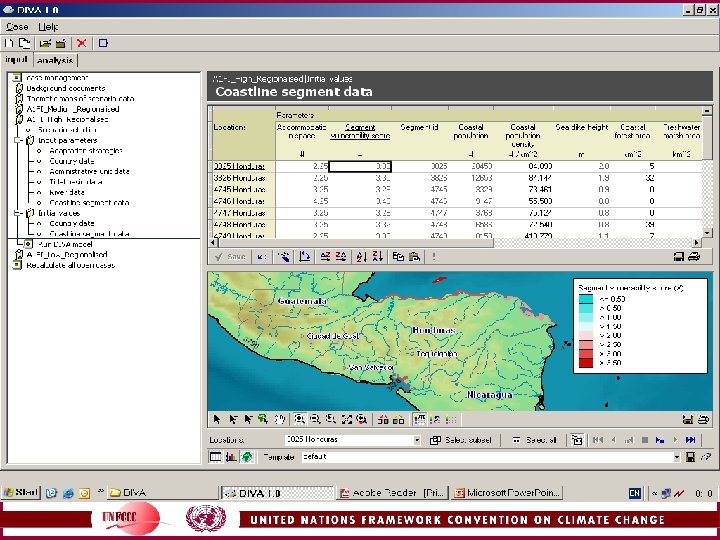Click the new case icon in top toolbar

9,44
